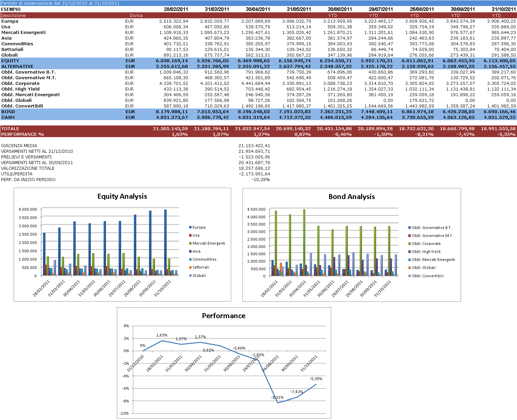
Task: Click the PRELIEVI E VERSAMENTI label
Action: pos(26,157)
